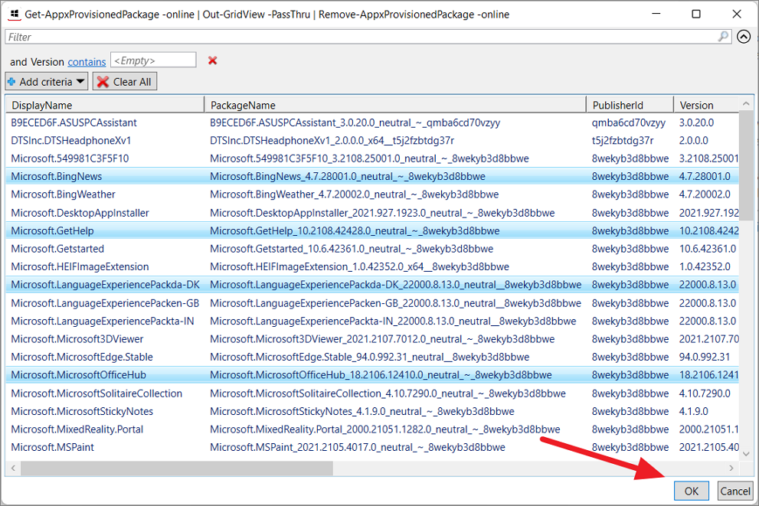759x506 pixels.
Task: Click version cell 94.0.992.31
Action: [704, 357]
